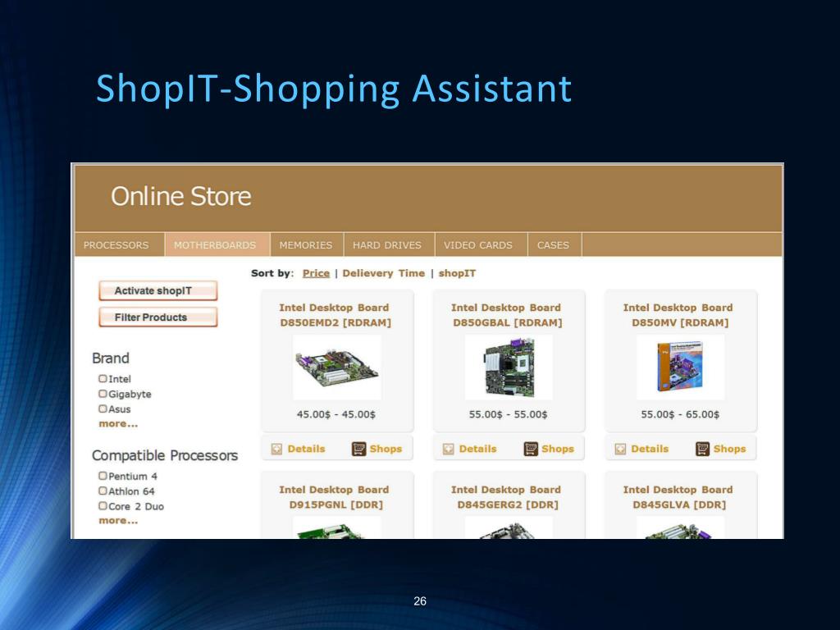Image resolution: width=840 pixels, height=630 pixels.
Task: Click the Brand filter heading
Action: [x=111, y=358]
